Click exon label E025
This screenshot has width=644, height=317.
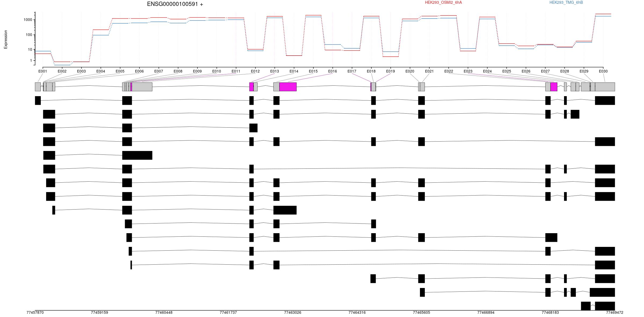tap(507, 71)
